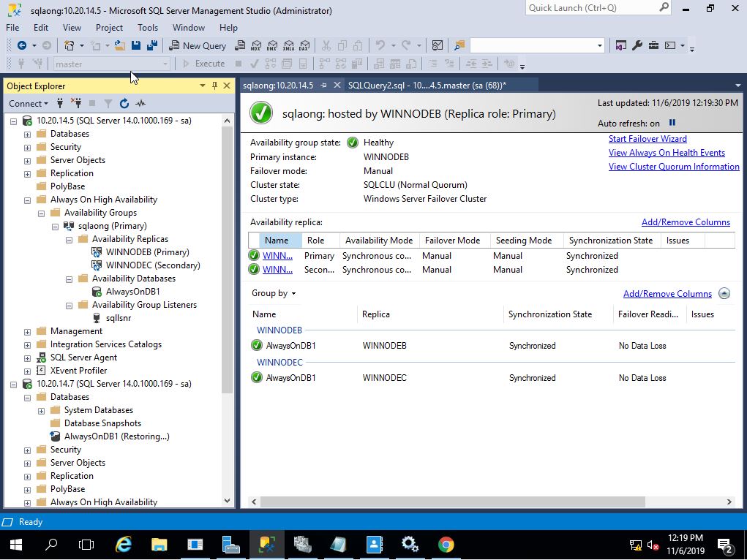Click the Save single-disk icon

click(x=136, y=45)
